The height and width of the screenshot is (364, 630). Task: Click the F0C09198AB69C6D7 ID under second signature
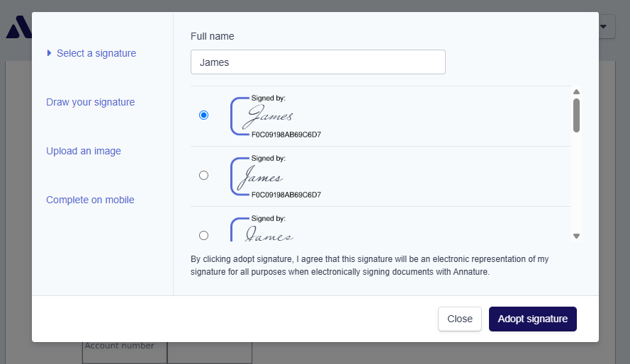pos(286,195)
